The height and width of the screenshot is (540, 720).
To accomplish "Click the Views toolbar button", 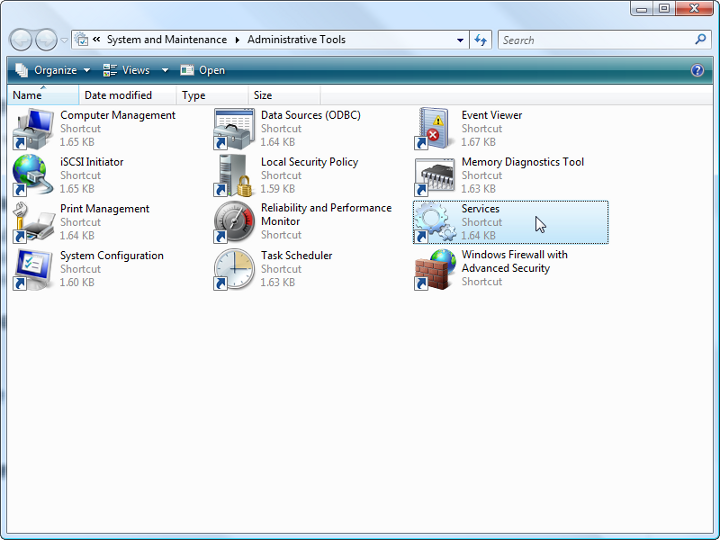I will 126,70.
